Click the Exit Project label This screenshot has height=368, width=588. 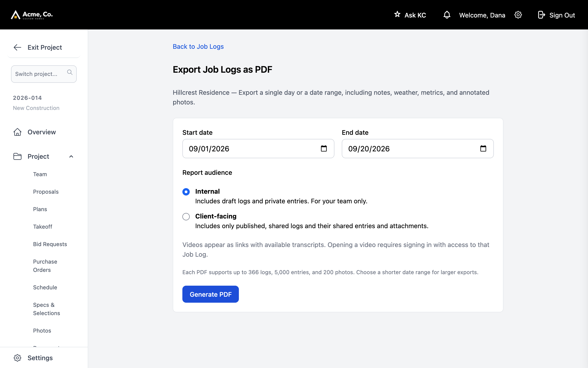(45, 47)
